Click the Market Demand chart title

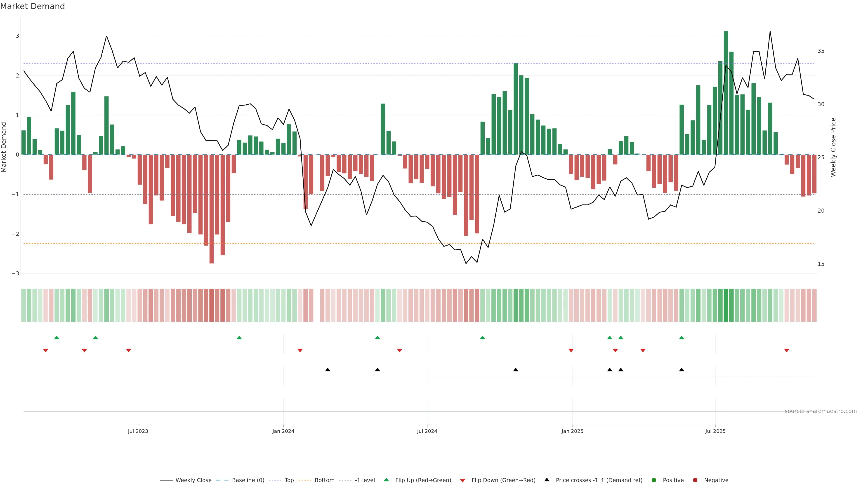(32, 6)
